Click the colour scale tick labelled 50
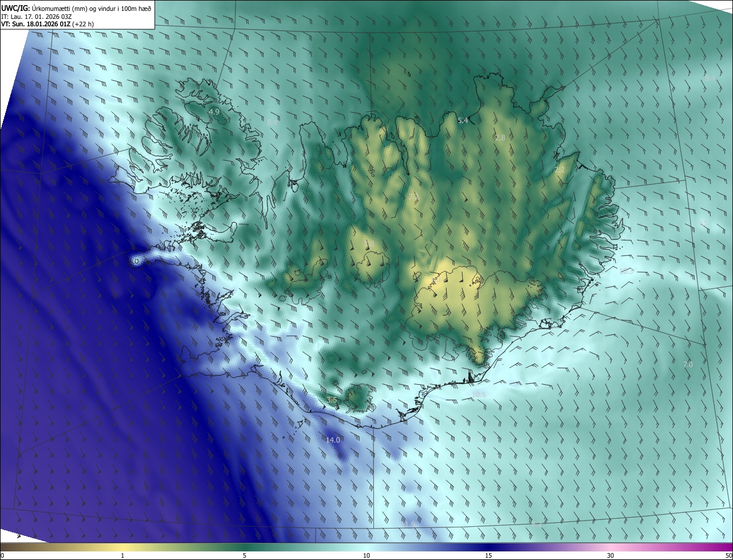This screenshot has width=733, height=560. coord(728,556)
